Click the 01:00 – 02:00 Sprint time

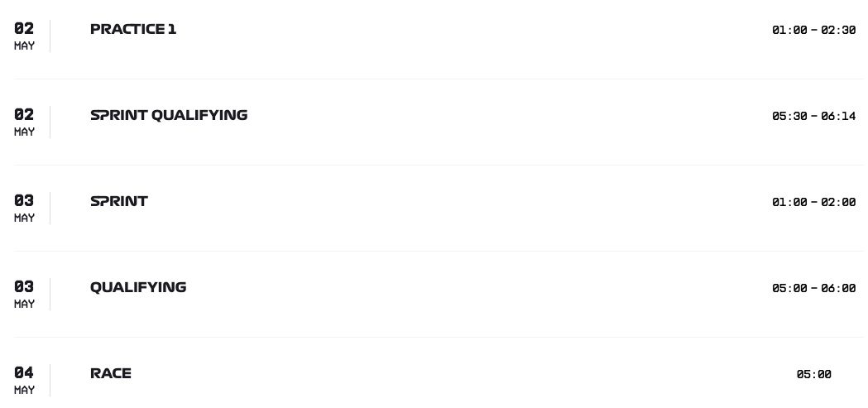813,202
